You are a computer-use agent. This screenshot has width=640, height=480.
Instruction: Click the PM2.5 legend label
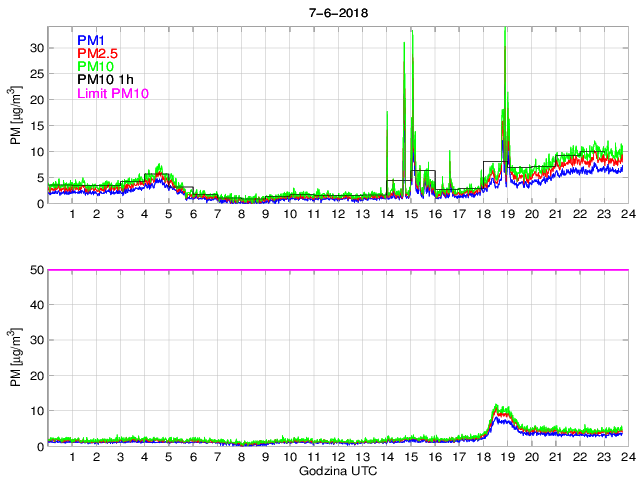[x=98, y=53]
